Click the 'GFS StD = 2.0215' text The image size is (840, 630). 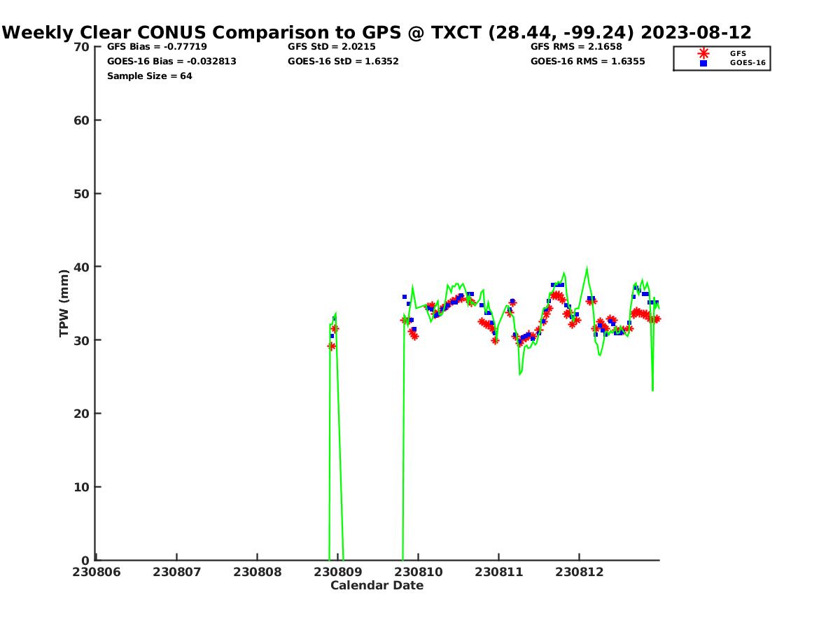coord(332,47)
